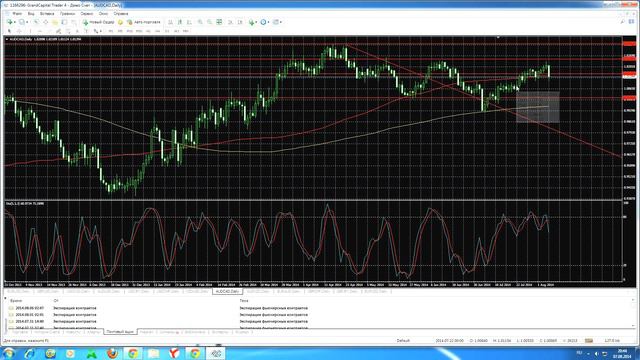Expand the Arrows objects dropdown
640x360 pixels.
coord(101,31)
